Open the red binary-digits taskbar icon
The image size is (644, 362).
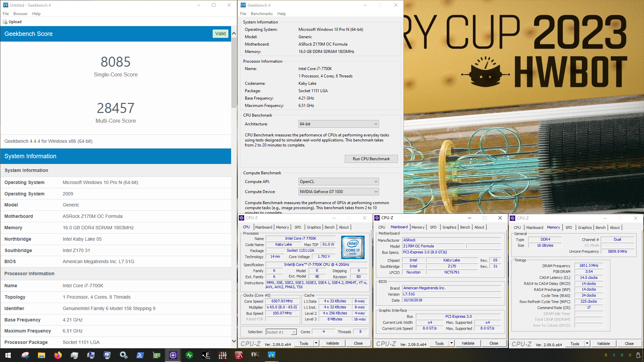point(222,355)
